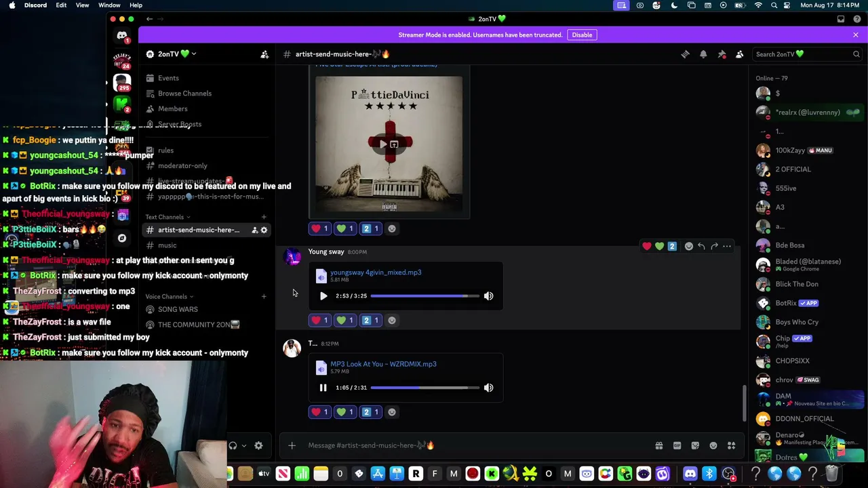Viewport: 868px width, 488px height.
Task: Open the sticker picker
Action: pos(695,445)
